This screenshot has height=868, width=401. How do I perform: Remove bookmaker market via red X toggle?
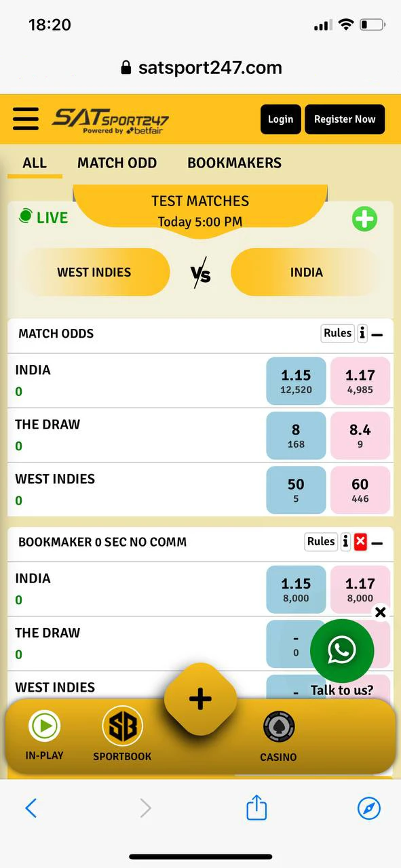(x=360, y=542)
